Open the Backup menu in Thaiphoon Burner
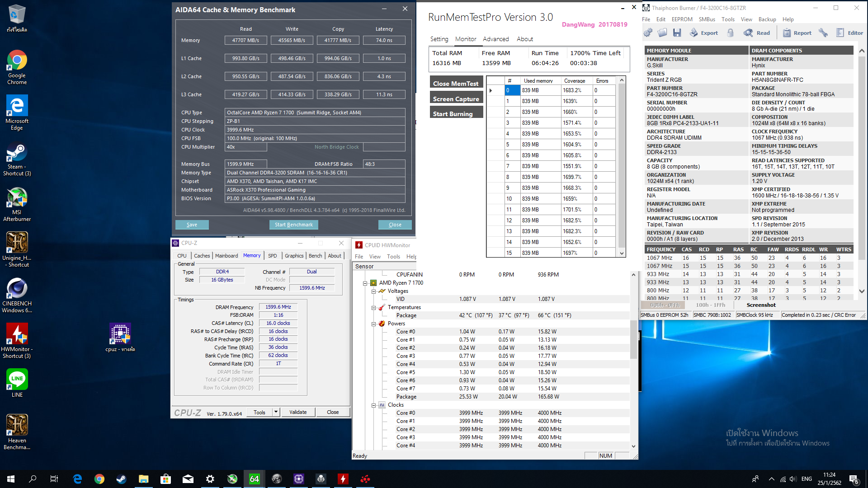The width and height of the screenshot is (868, 488). tap(767, 19)
